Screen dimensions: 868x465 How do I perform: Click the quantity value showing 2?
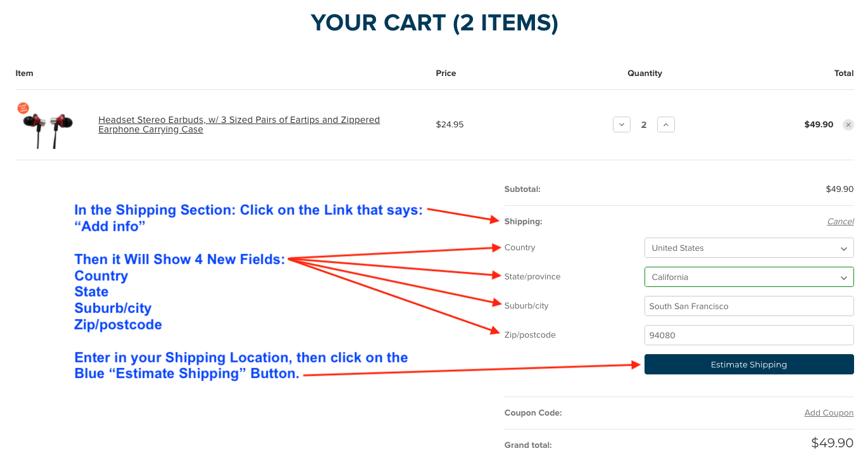644,124
